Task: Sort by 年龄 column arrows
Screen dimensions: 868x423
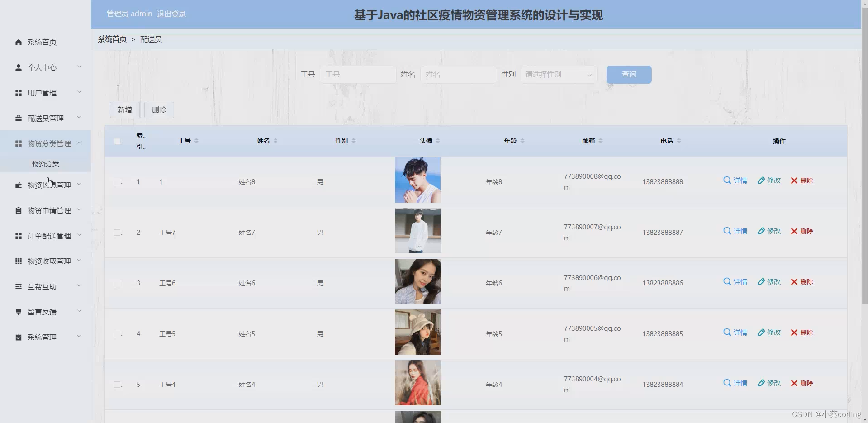Action: pyautogui.click(x=522, y=141)
